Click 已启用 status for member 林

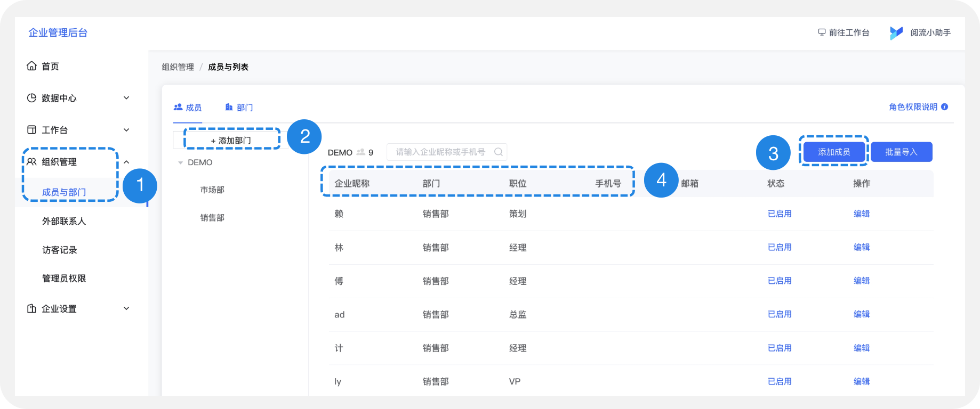(780, 247)
